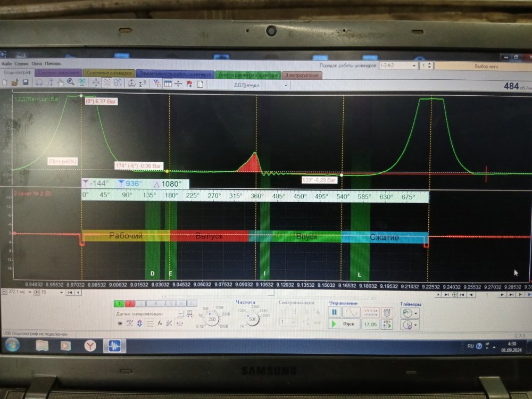Toggle the red channel 2 button
This screenshot has width=532, height=399.
(x=130, y=303)
